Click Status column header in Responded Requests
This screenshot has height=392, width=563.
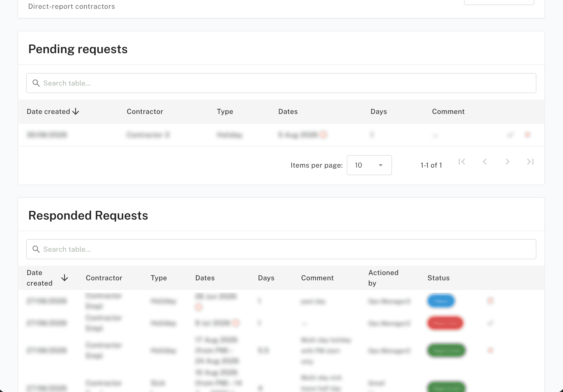(438, 278)
